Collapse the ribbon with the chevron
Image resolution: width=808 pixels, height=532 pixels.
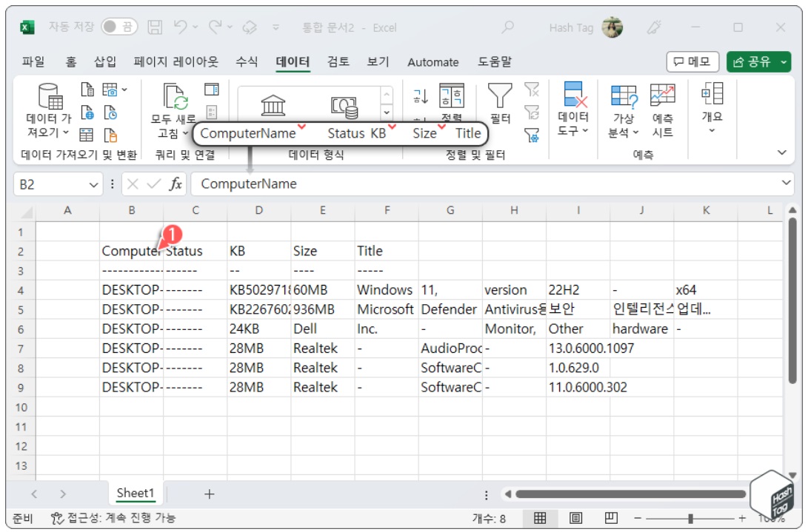click(782, 152)
